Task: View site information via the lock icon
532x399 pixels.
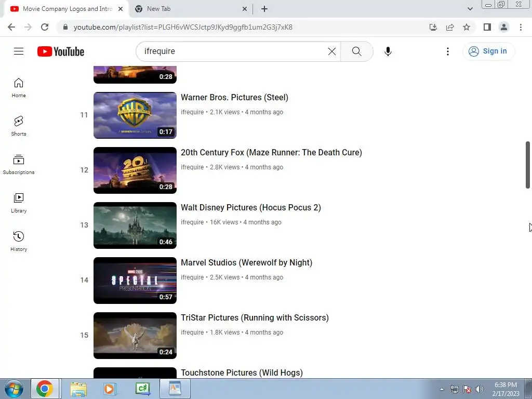Action: [65, 27]
